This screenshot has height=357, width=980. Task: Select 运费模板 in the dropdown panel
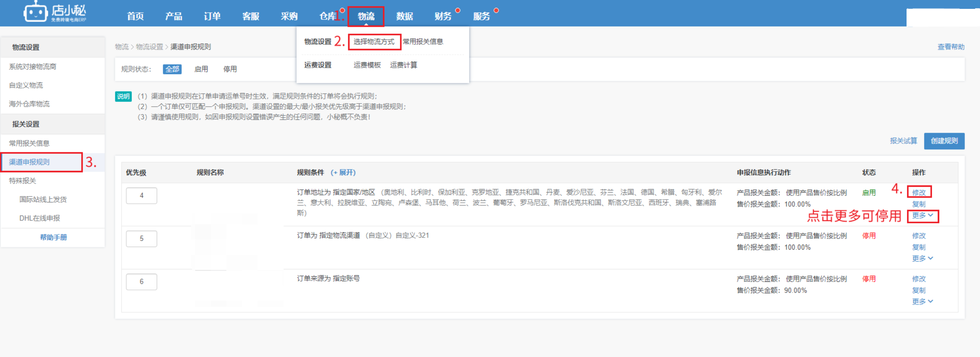pyautogui.click(x=367, y=65)
